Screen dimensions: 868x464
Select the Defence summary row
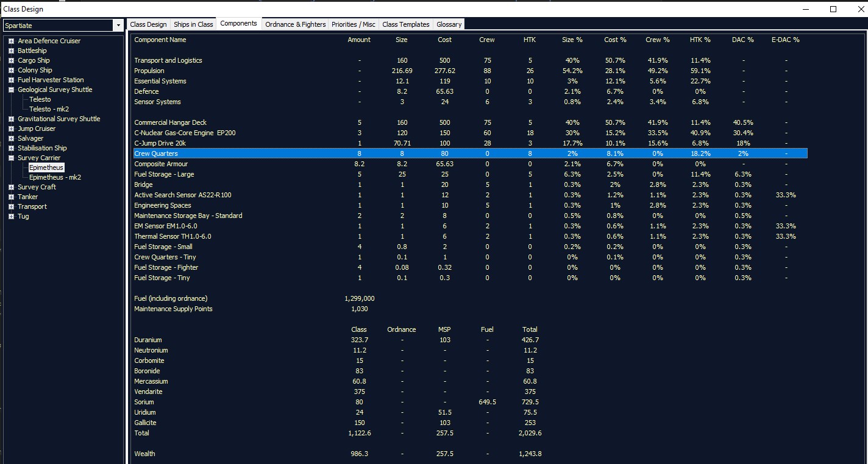coord(471,91)
